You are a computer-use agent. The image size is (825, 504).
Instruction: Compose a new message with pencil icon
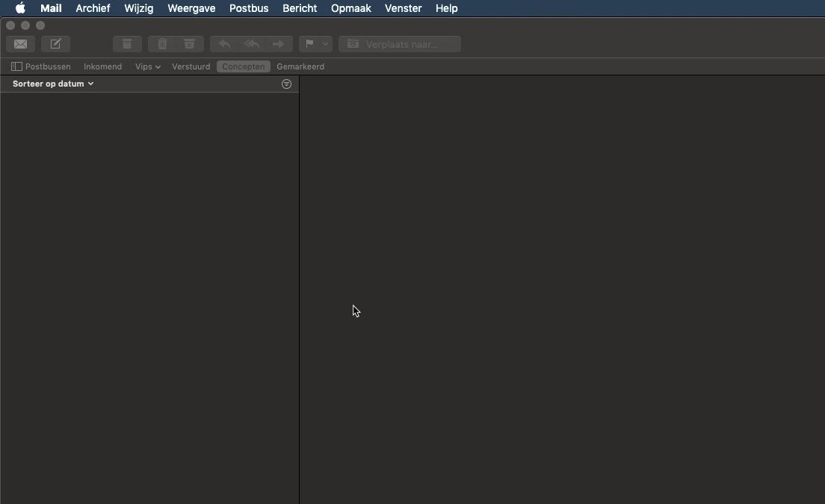[56, 44]
